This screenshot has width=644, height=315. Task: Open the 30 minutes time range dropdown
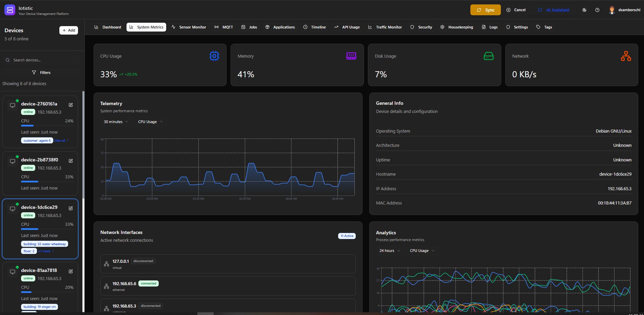(116, 122)
